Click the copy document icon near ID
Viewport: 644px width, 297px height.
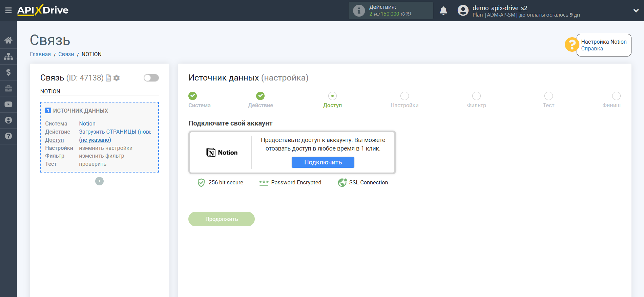tap(108, 78)
